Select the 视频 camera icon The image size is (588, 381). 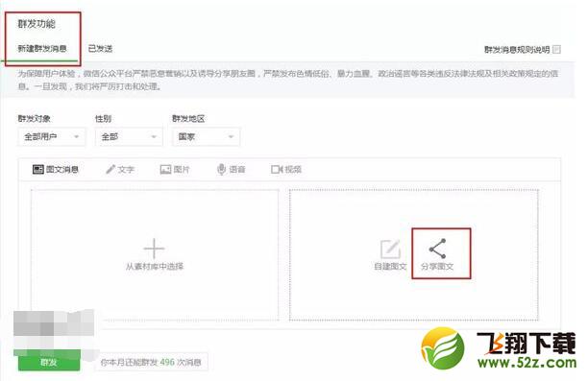pos(277,169)
